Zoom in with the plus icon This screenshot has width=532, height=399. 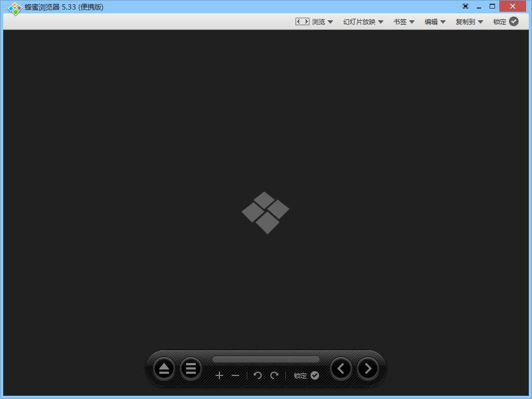pos(219,375)
